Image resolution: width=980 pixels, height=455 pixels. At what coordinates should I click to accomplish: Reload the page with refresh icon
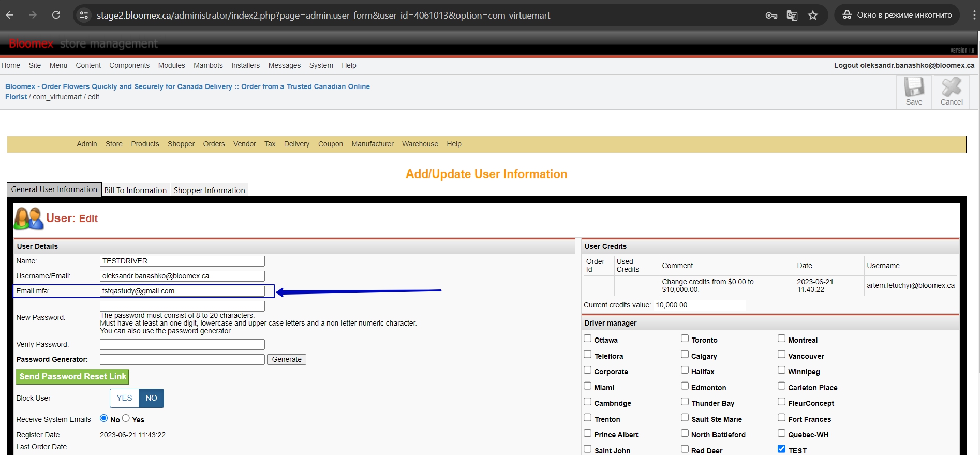(x=56, y=15)
